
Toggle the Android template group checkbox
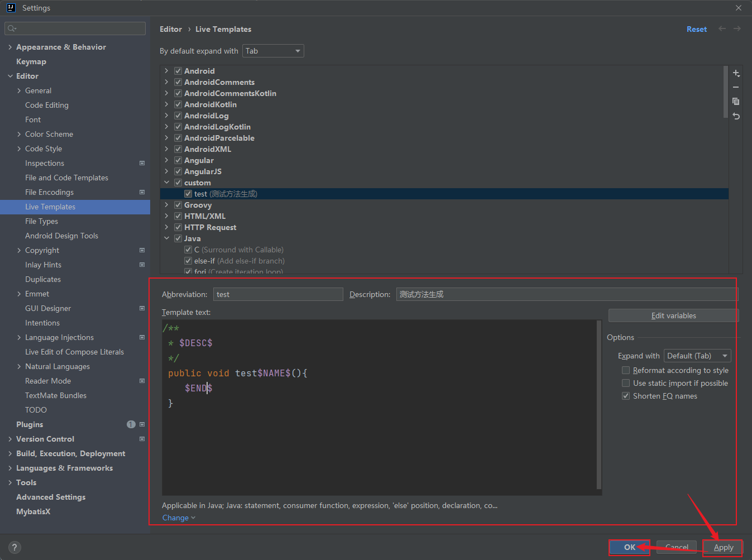tap(178, 71)
